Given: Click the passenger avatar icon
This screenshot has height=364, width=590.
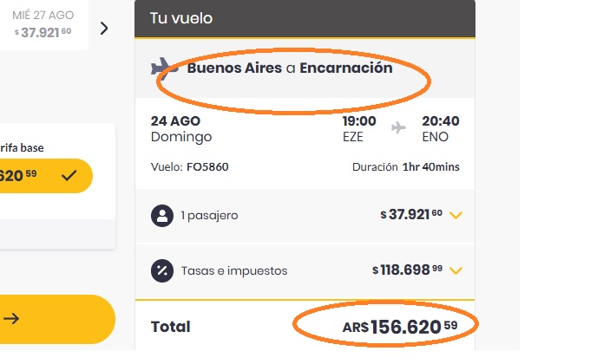Looking at the screenshot, I should click(162, 216).
